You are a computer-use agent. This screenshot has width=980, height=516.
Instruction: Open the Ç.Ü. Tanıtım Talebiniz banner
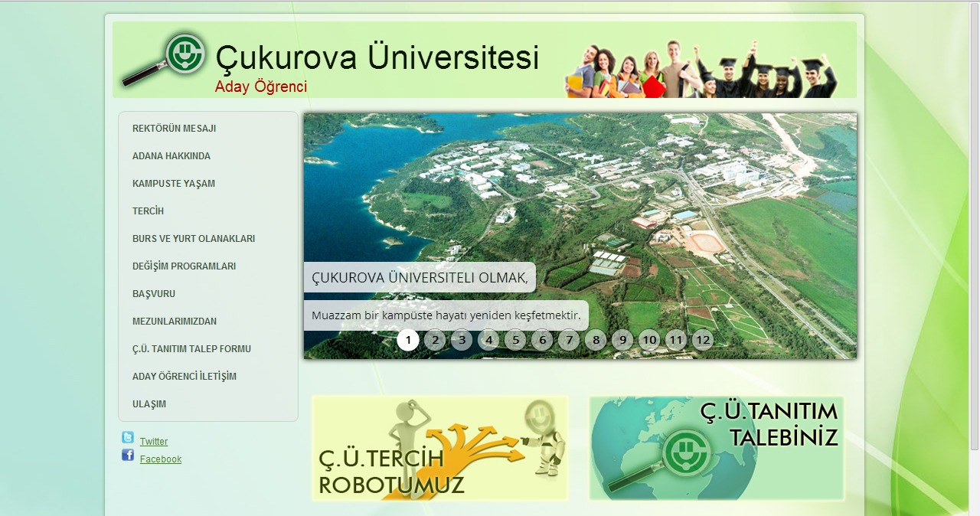717,448
